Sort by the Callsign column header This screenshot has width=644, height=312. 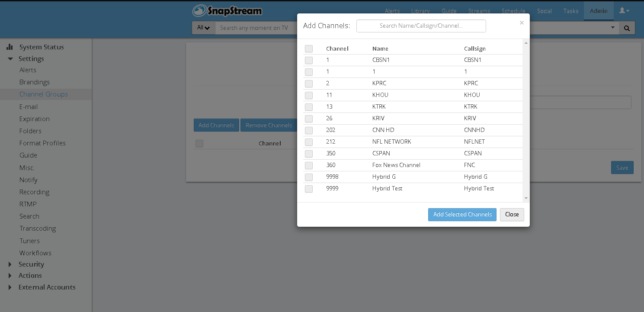pos(475,49)
